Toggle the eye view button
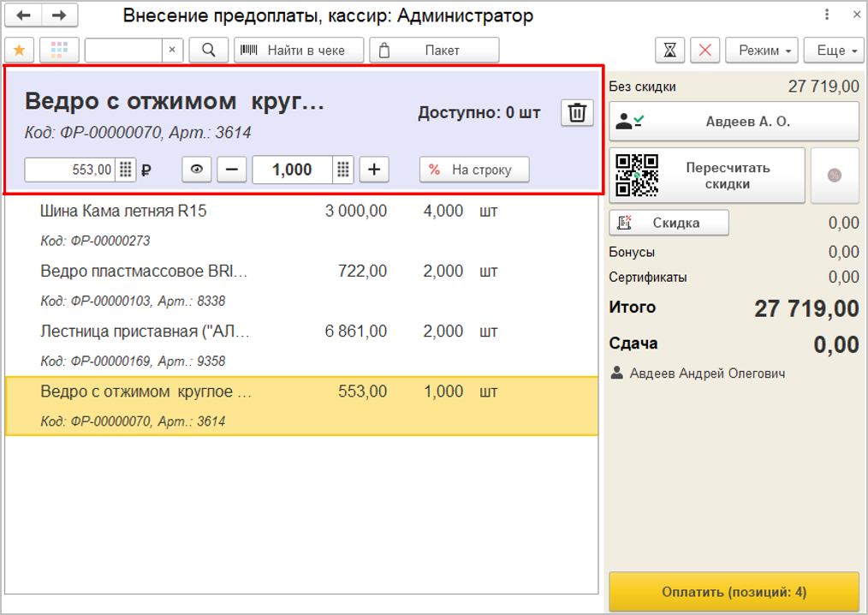The image size is (868, 615). tap(197, 170)
